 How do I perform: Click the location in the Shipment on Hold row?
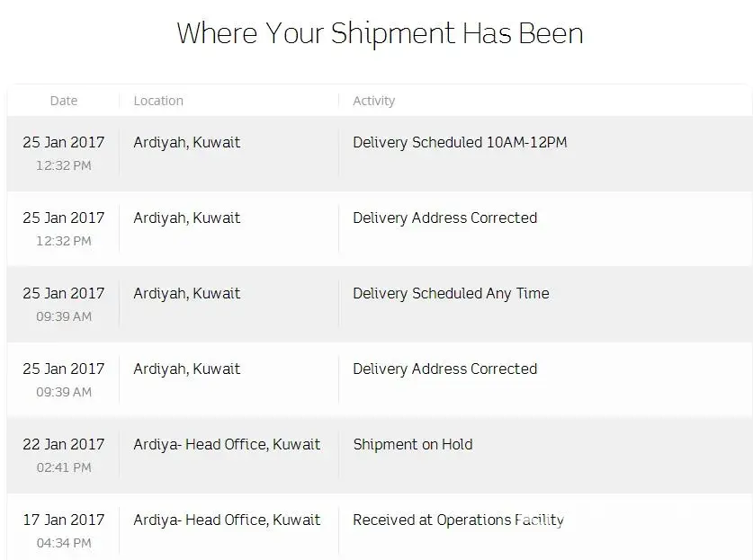227,444
